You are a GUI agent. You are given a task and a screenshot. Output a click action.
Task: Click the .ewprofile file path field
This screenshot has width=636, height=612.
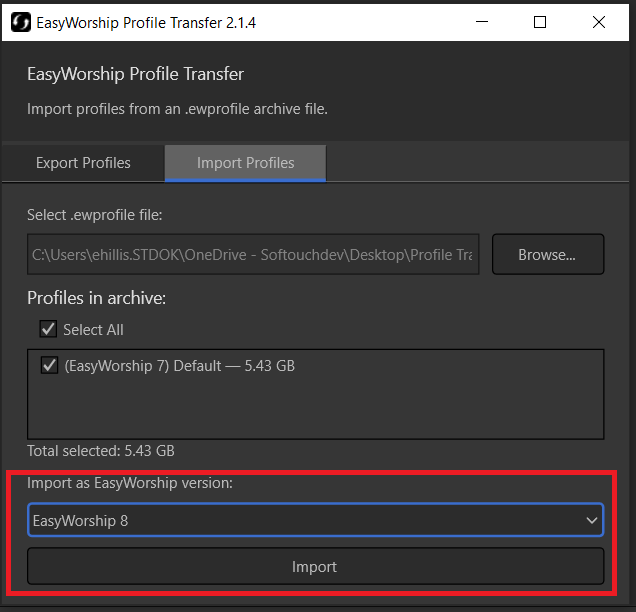tap(253, 254)
